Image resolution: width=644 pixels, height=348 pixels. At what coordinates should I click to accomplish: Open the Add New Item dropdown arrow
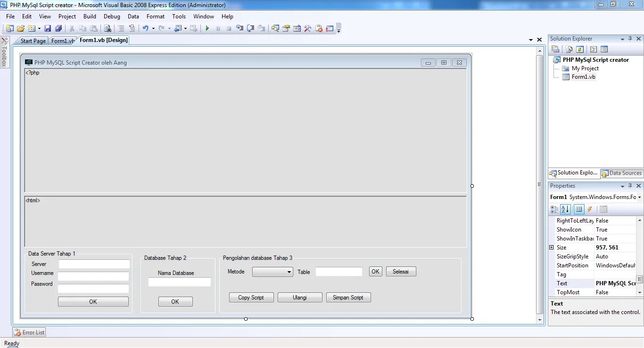coord(39,29)
